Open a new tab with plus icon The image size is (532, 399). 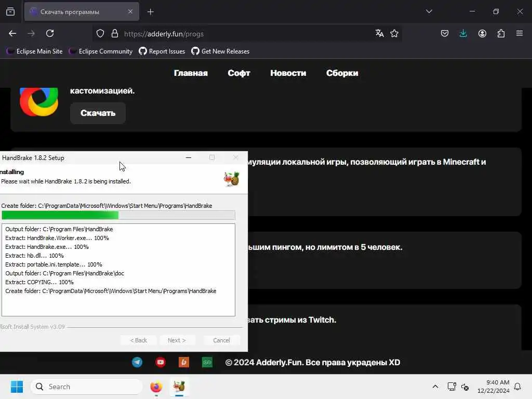[151, 12]
